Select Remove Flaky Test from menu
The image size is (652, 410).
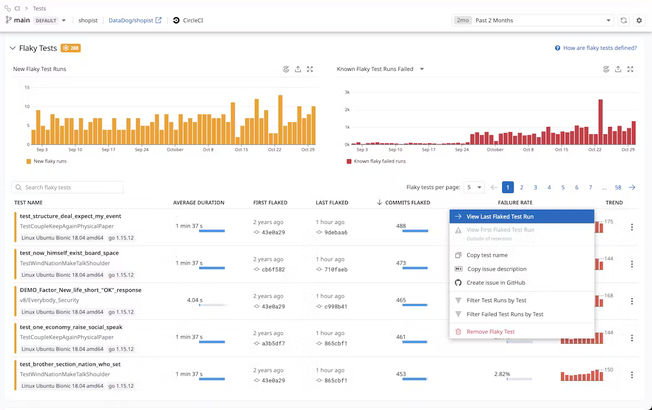[x=490, y=331]
